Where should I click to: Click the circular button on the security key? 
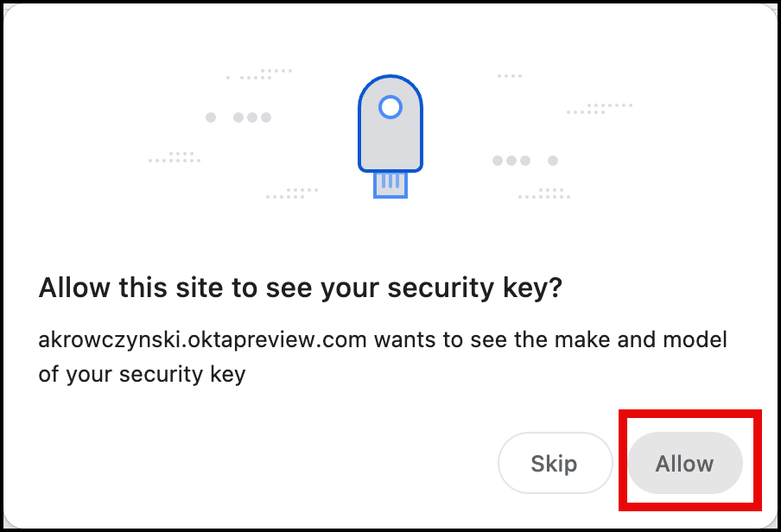(x=390, y=106)
